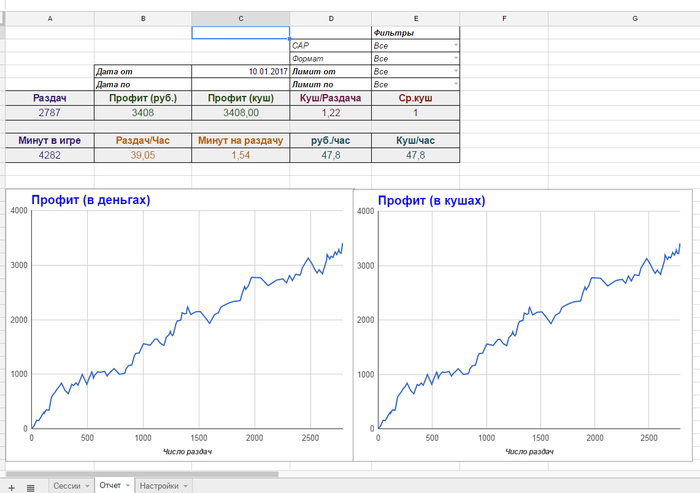700x493 pixels.
Task: Select the Профит (в кушах) chart title
Action: (x=431, y=201)
